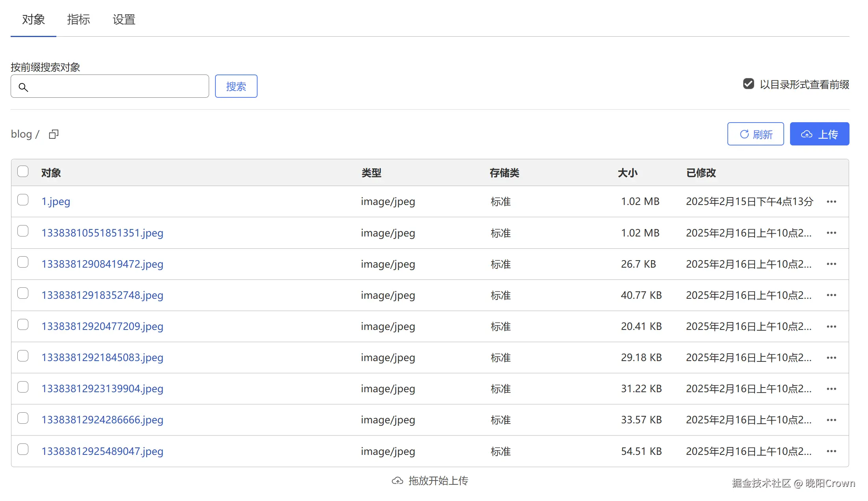This screenshot has width=868, height=501.
Task: Open three-dot menu for 13383812908419472.jpeg row
Action: click(831, 264)
